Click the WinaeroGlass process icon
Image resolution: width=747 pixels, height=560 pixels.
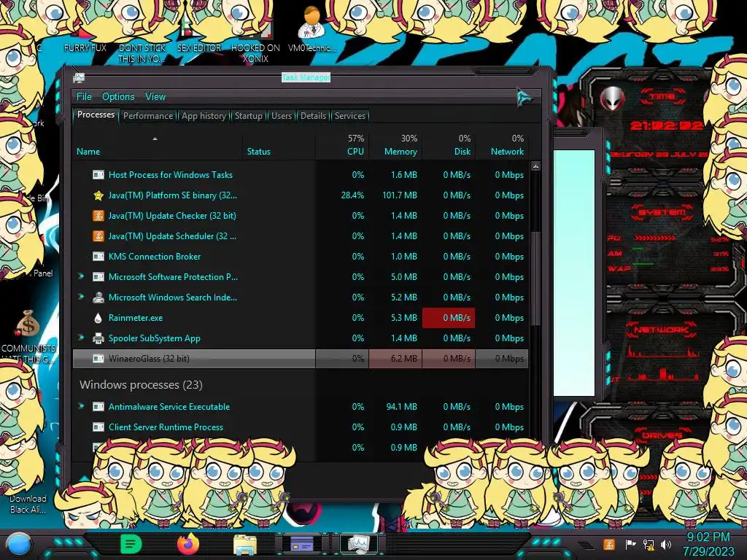tap(98, 359)
